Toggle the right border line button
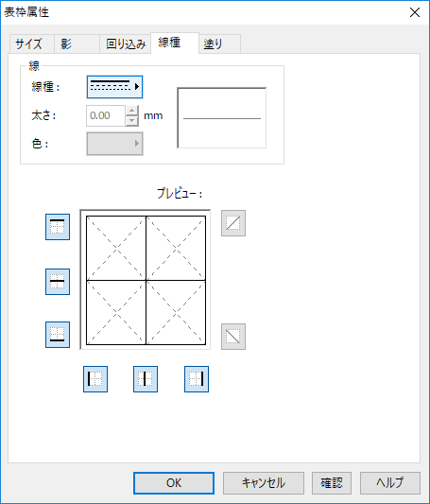430x504 pixels. pos(197,379)
